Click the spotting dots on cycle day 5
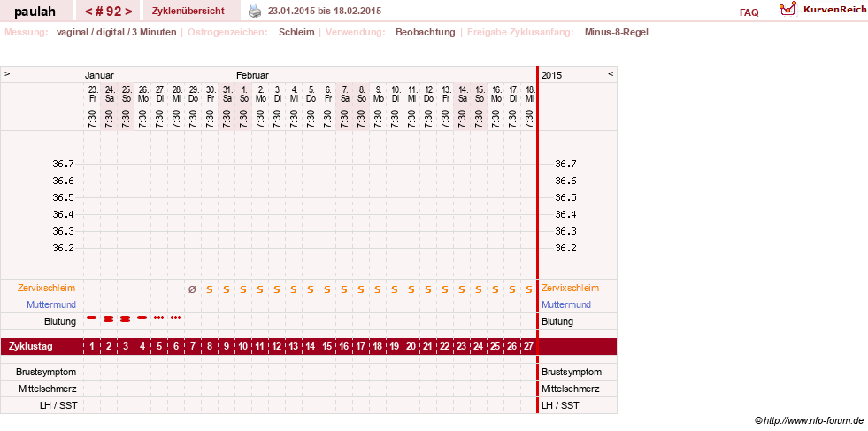Viewport: 868px width, 431px height. pyautogui.click(x=159, y=318)
